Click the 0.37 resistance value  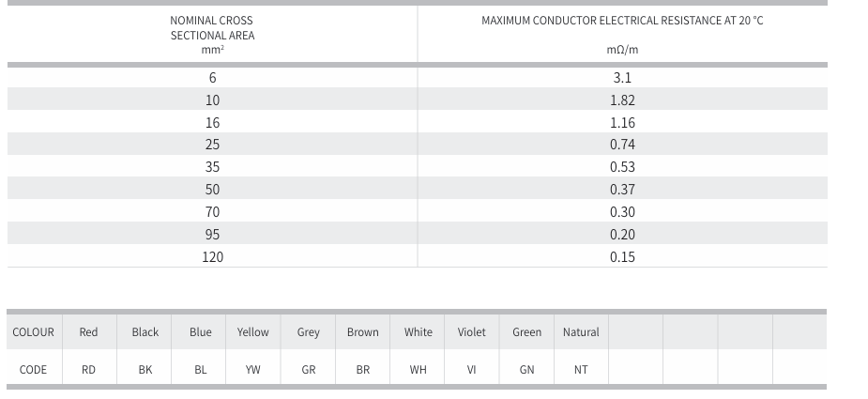(622, 190)
